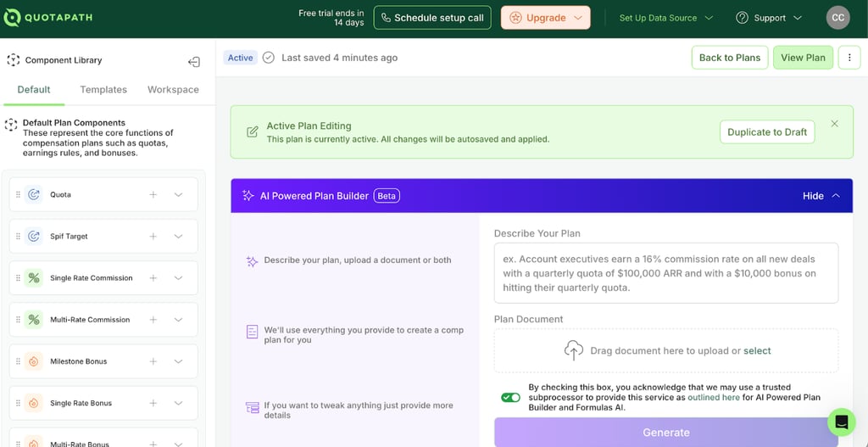Click the Milestone Bonus drag handle
Screen dimensions: 868x447
(x=18, y=361)
